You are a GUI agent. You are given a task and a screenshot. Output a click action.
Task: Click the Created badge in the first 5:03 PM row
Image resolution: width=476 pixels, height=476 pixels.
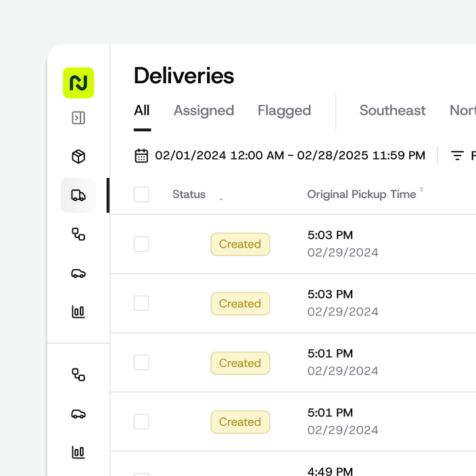coord(240,244)
